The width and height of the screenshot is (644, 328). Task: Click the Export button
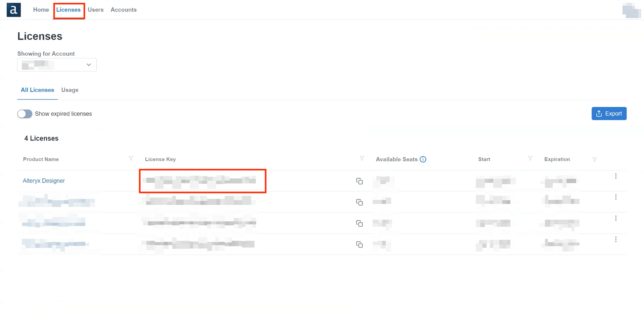click(609, 114)
